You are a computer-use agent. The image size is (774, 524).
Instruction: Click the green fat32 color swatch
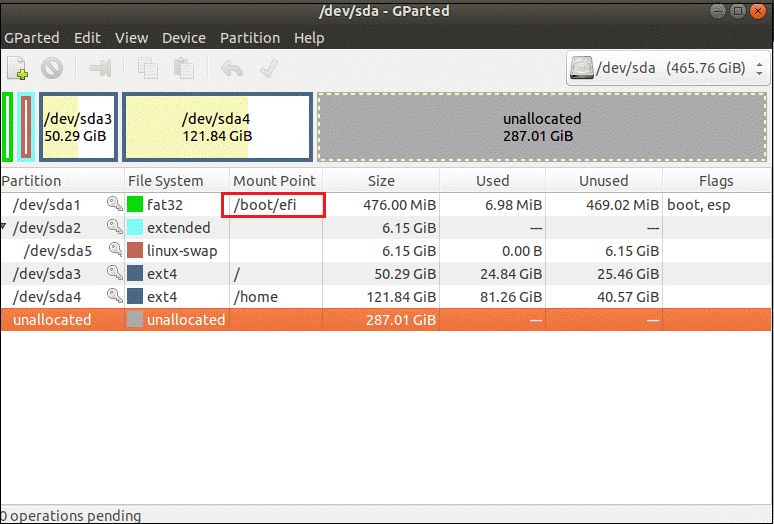135,204
